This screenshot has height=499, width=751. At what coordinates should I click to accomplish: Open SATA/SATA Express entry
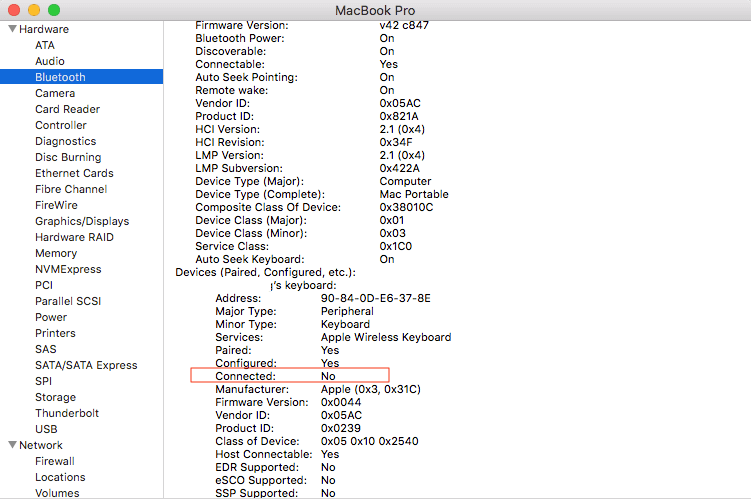tap(86, 365)
